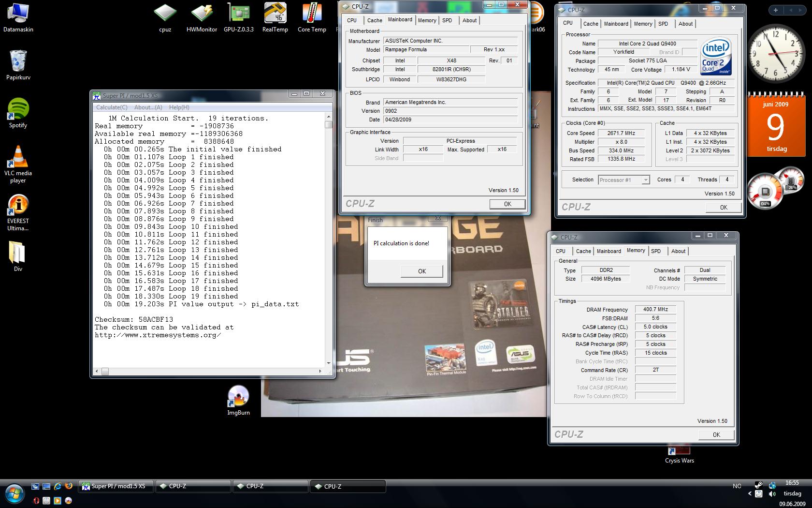Open Help(H) menu in Super PI
The height and width of the screenshot is (508, 812).
click(179, 107)
